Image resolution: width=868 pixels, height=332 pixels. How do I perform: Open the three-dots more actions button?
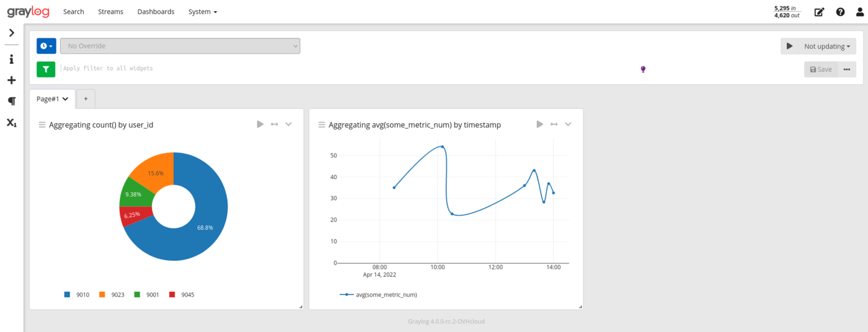[x=847, y=69]
